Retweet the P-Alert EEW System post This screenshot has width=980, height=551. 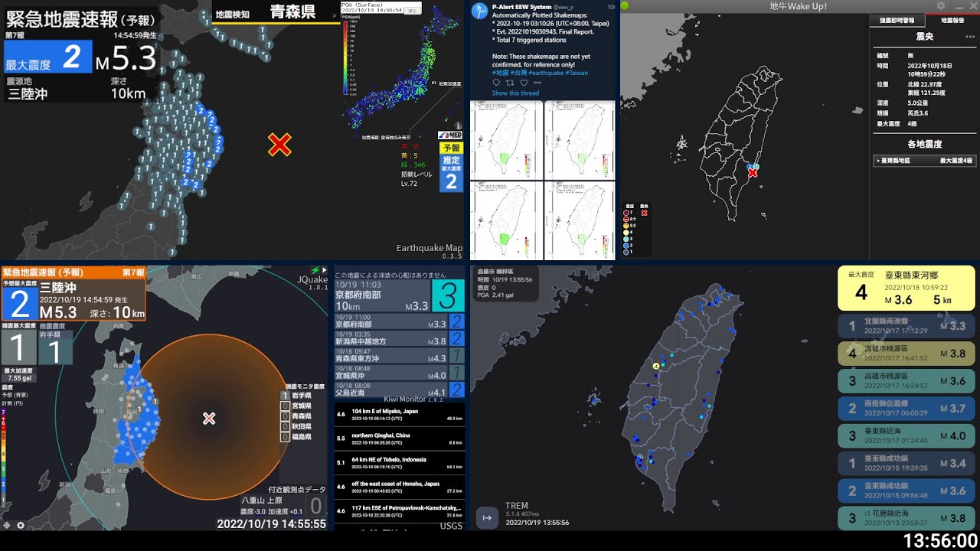point(510,83)
